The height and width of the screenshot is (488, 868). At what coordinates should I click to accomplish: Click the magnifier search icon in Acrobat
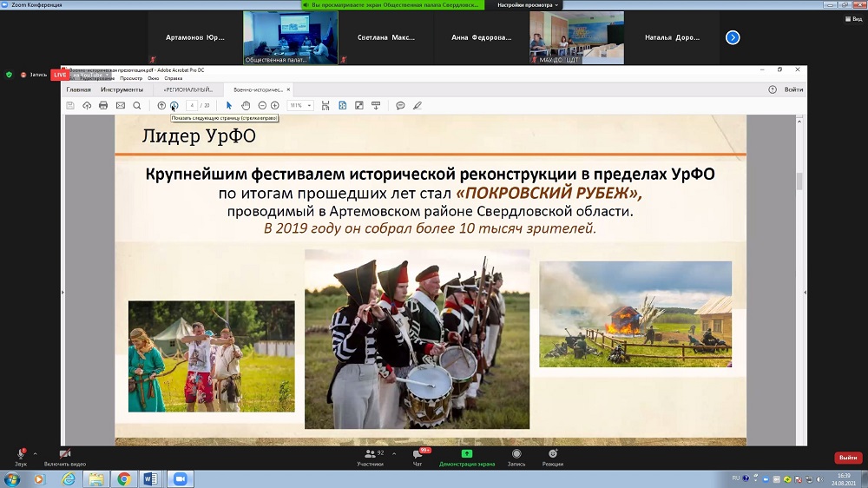pyautogui.click(x=137, y=106)
